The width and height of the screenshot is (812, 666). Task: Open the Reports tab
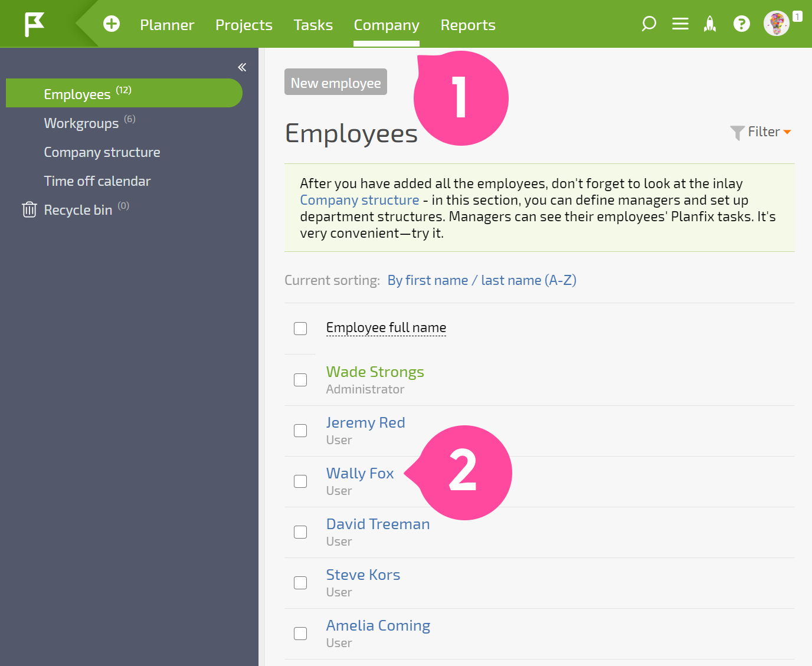click(468, 25)
